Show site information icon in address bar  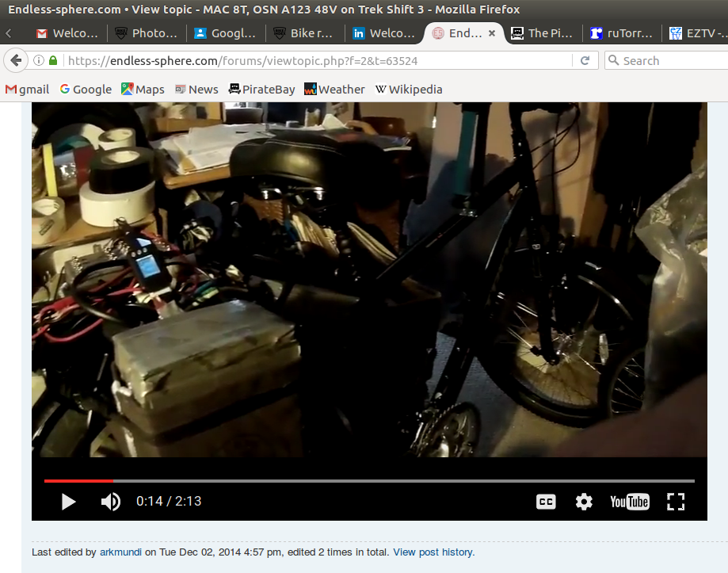point(39,61)
